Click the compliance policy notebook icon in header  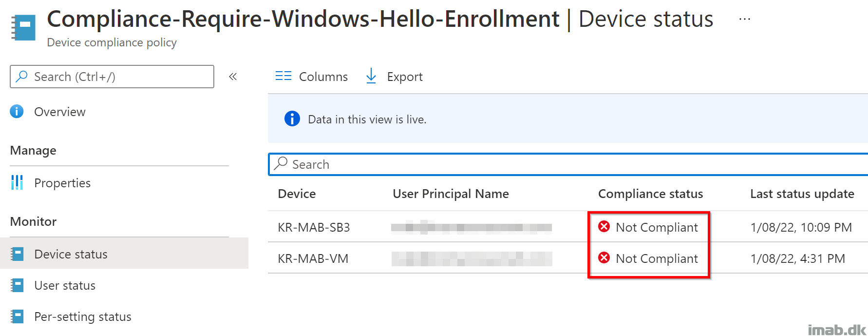click(23, 27)
